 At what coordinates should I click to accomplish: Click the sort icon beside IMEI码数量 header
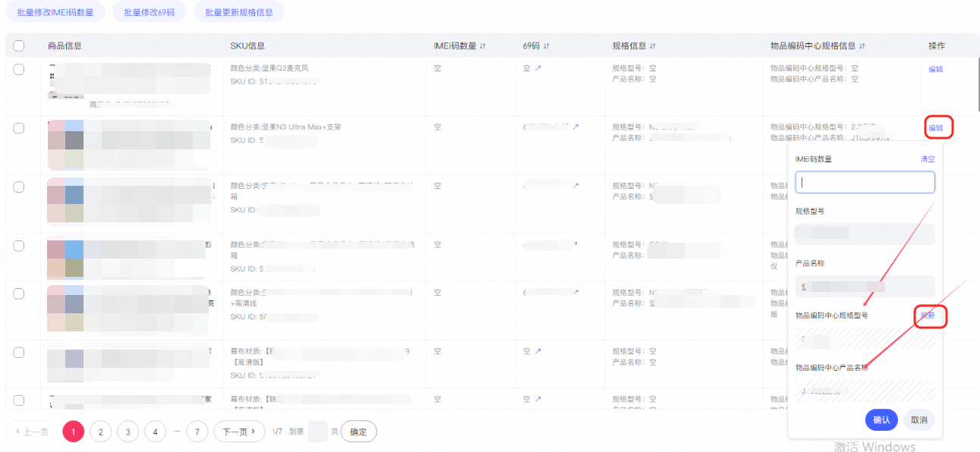[482, 46]
